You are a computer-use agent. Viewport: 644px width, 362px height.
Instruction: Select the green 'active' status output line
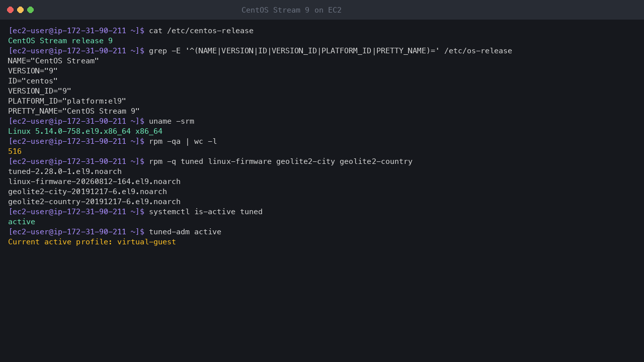click(22, 222)
